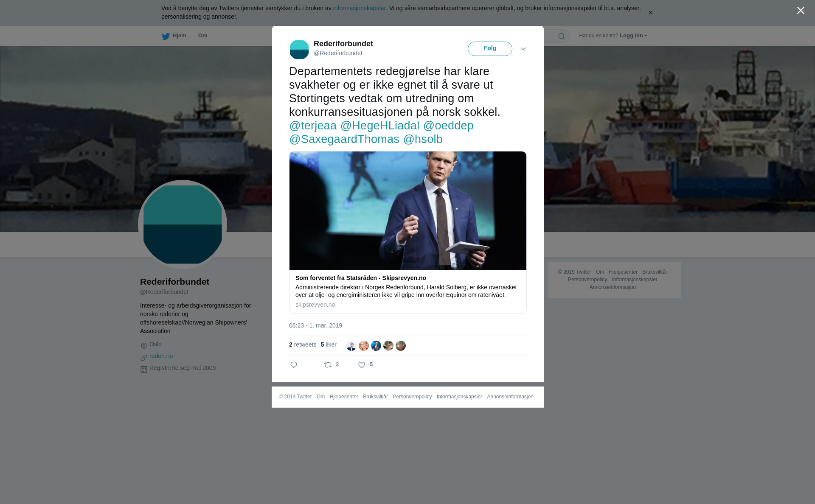Open the Om tab in navigation bar
This screenshot has height=504, width=815.
click(202, 36)
